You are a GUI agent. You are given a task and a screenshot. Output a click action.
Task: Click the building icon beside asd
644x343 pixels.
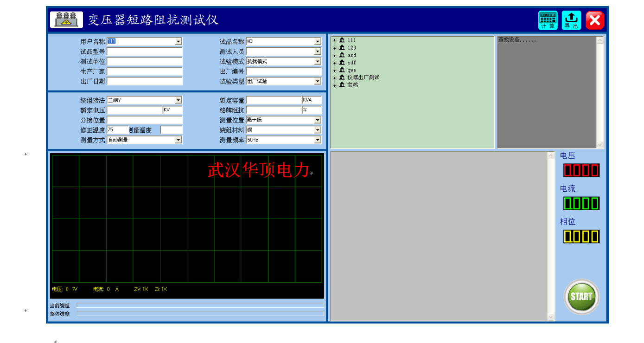[342, 55]
